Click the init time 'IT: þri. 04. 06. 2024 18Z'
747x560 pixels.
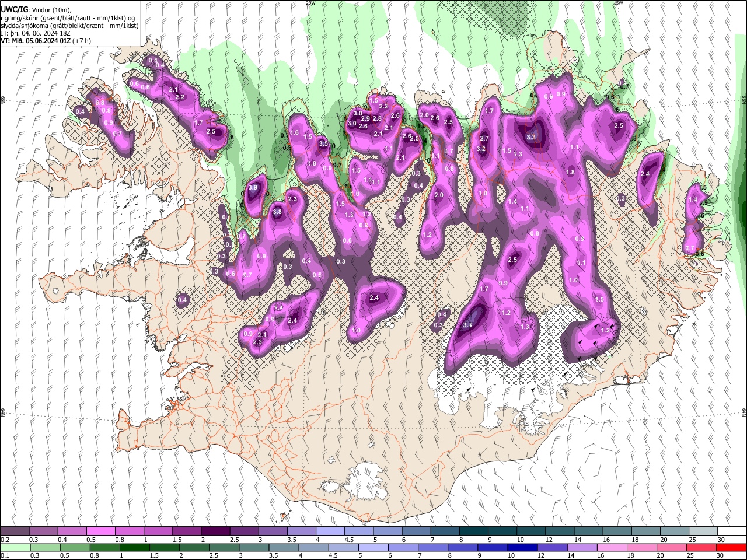(x=34, y=34)
